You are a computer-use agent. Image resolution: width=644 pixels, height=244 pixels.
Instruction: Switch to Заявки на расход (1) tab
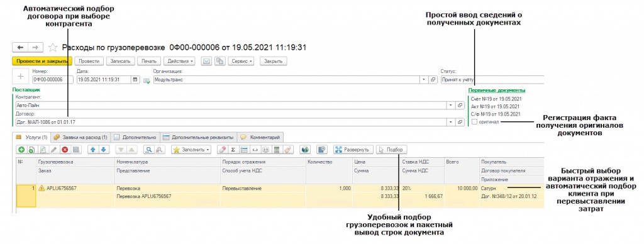point(80,137)
